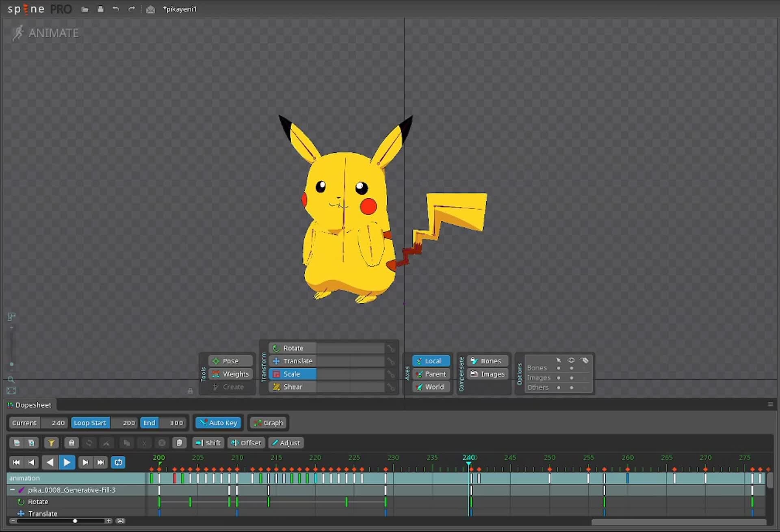Undo the last action

116,9
